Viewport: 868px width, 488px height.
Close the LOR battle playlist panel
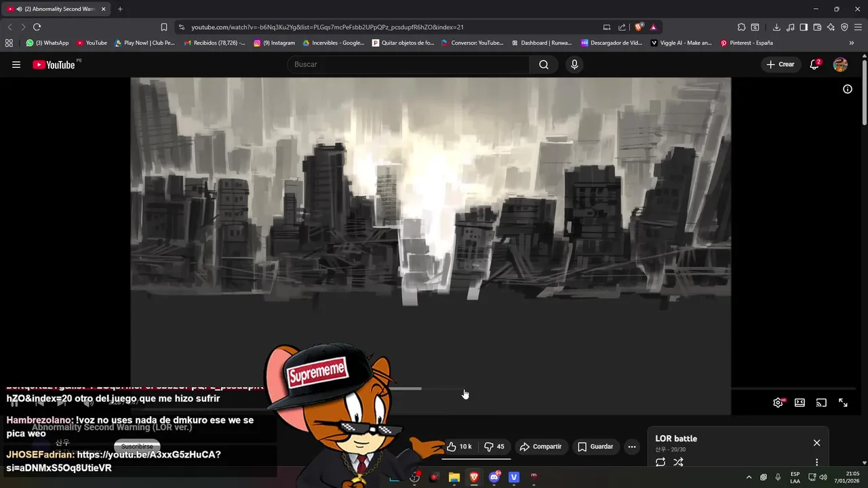click(816, 443)
